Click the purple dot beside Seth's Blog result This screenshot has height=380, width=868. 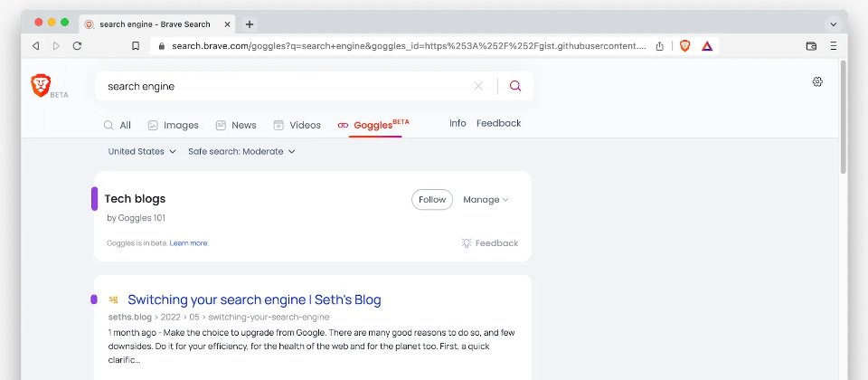[94, 299]
